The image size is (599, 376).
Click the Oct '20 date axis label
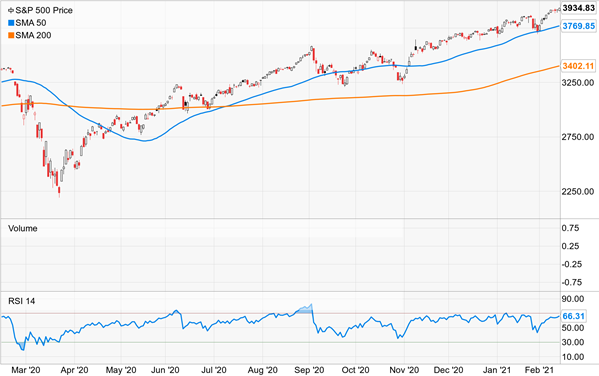tap(356, 370)
